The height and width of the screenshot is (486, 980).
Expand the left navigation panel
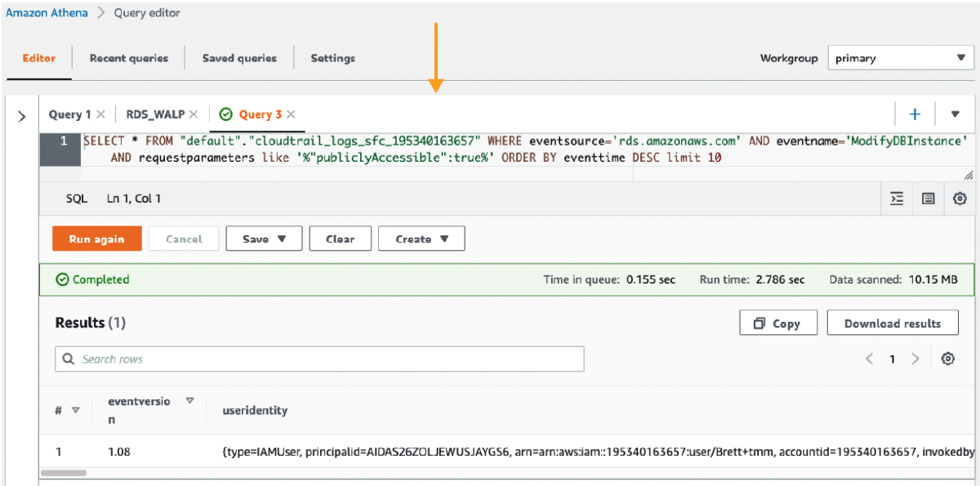pos(22,114)
